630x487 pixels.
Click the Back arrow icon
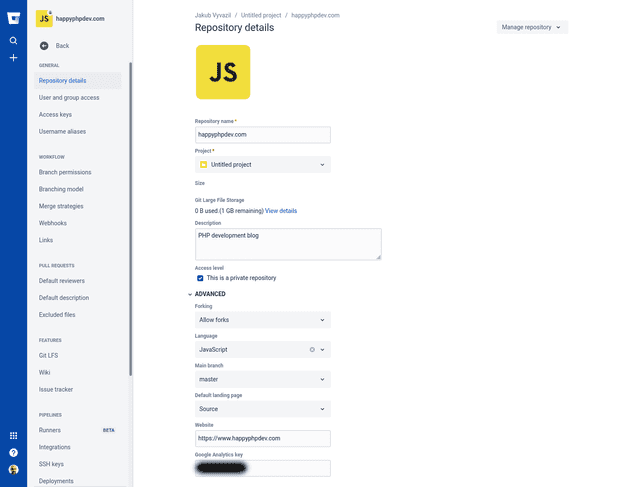44,46
